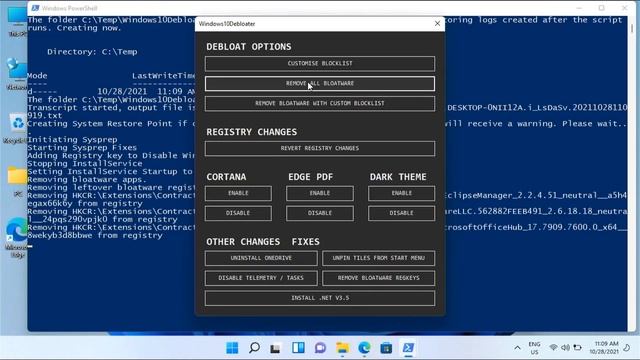
Task: Click Revert Registry Changes button
Action: [x=320, y=149]
